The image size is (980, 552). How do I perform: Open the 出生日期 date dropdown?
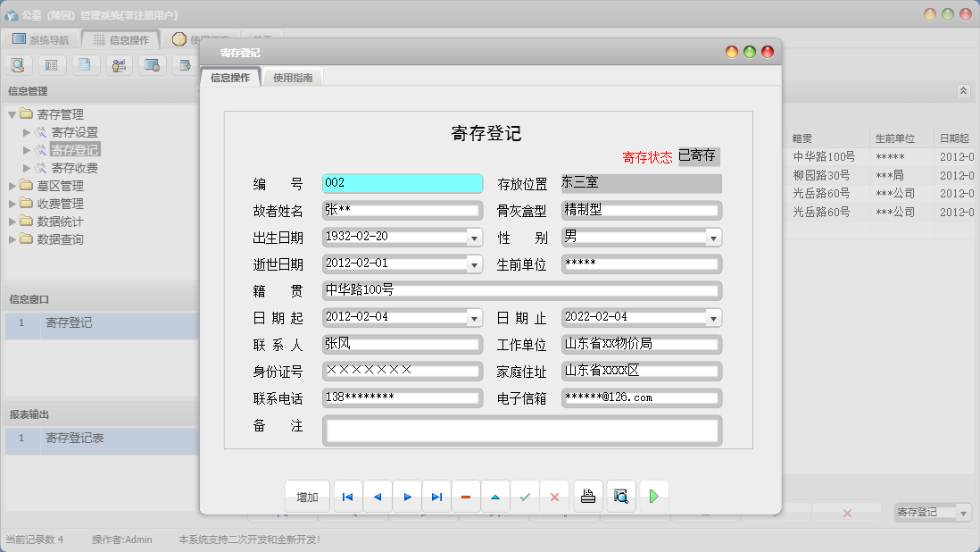pos(475,237)
